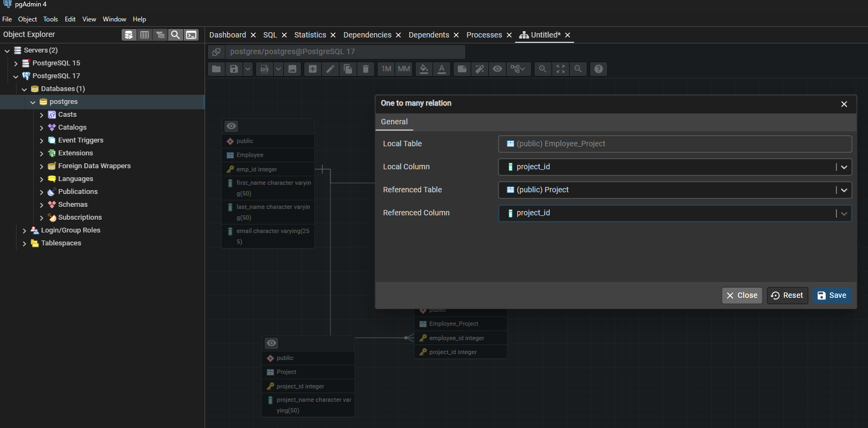Save the one to many relation
The width and height of the screenshot is (868, 428).
click(832, 296)
